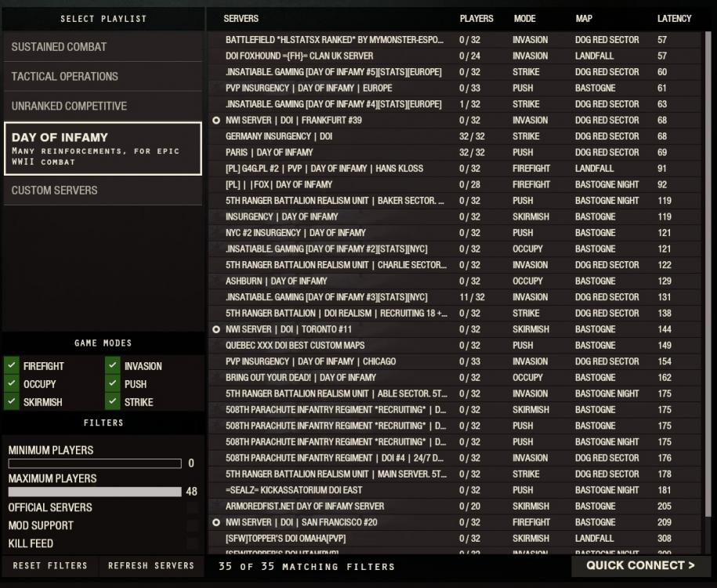Click official server icon beside NWI Frankfurt #39
This screenshot has height=588, width=717.
point(216,121)
